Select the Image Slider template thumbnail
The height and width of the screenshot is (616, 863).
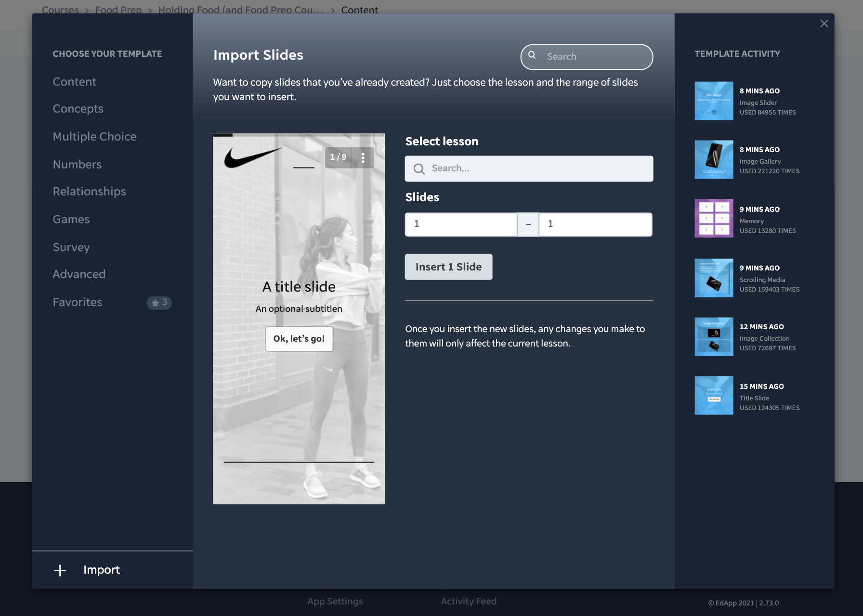[714, 101]
